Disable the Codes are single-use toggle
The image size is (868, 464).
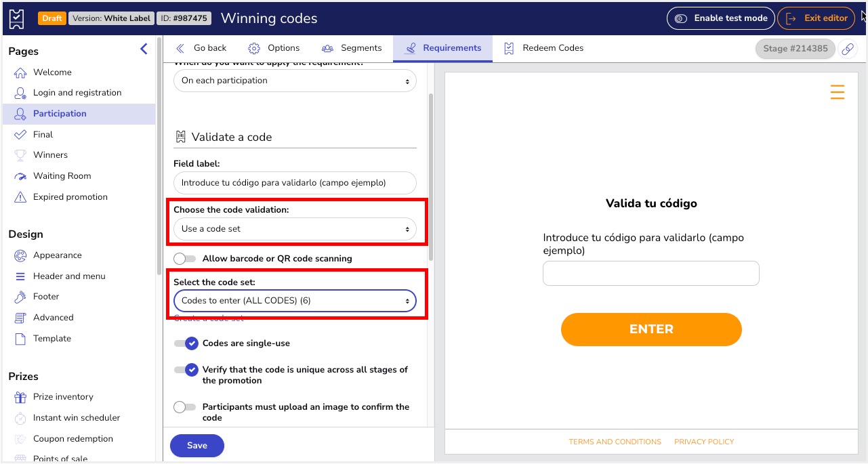click(x=185, y=343)
